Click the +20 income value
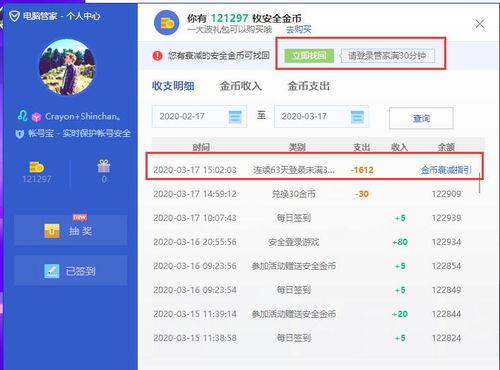 [400, 314]
